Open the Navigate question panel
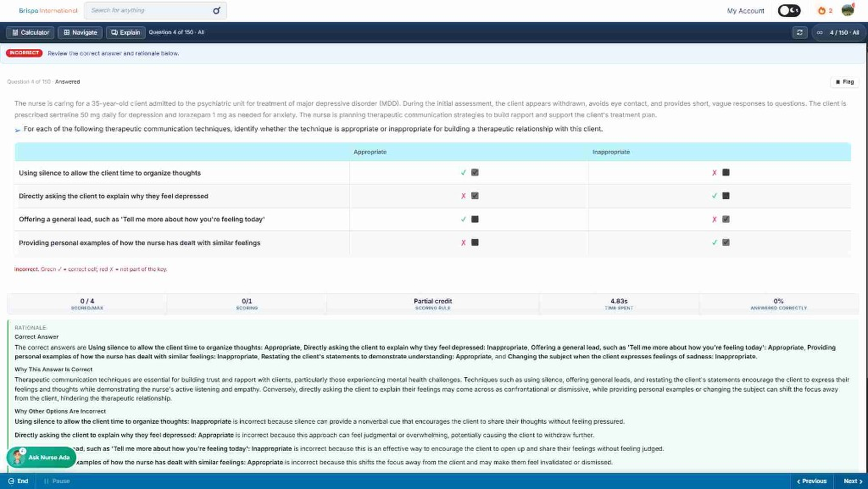 tap(80, 32)
